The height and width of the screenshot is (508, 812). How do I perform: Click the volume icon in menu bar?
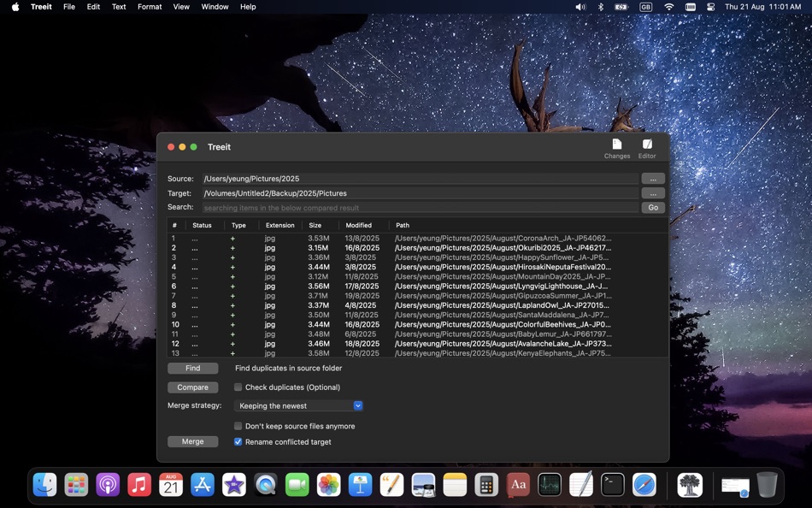(580, 7)
